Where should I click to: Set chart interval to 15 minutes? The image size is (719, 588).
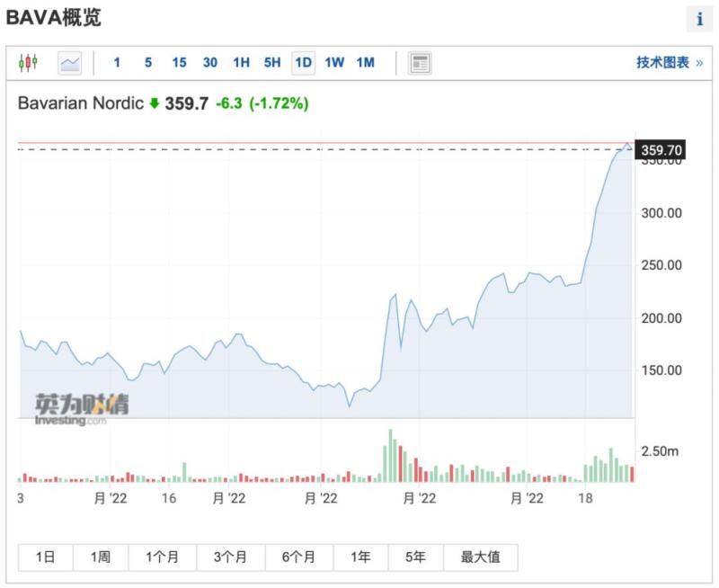pyautogui.click(x=179, y=62)
